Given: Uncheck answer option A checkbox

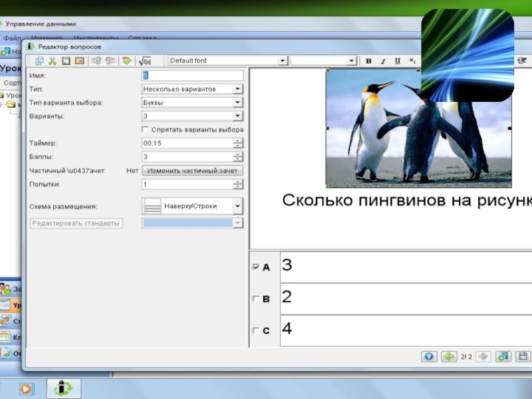Looking at the screenshot, I should (255, 267).
